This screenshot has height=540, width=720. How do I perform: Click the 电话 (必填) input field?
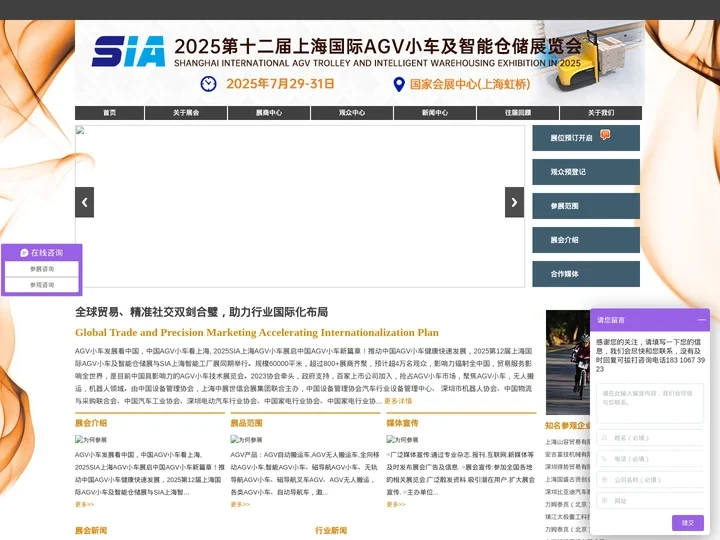[x=650, y=459]
